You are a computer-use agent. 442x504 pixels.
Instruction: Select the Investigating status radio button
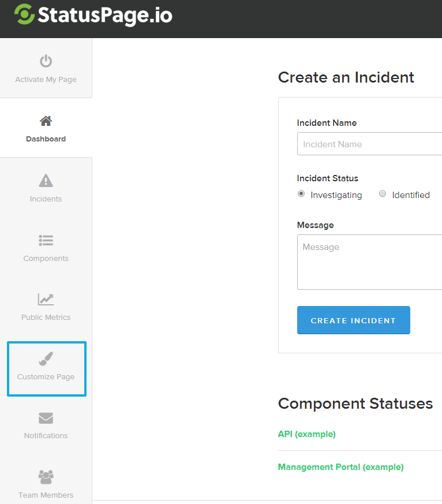(x=301, y=194)
